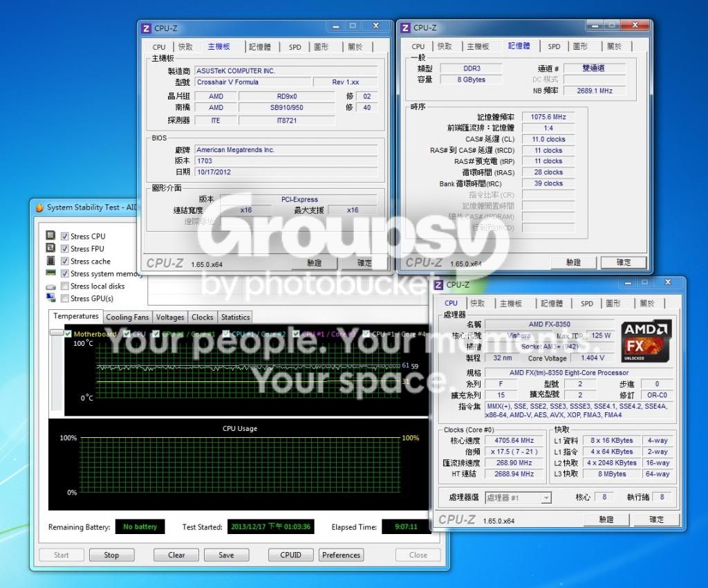The height and width of the screenshot is (588, 708).
Task: Click the manufacturer field ASUSTeK COMPUTER INC.
Action: point(286,71)
